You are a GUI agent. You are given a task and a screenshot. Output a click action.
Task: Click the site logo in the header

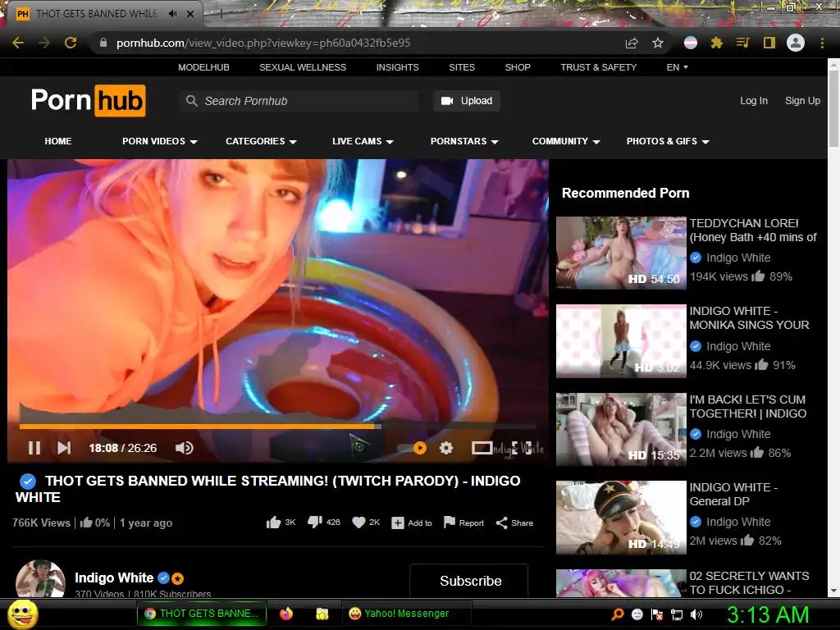point(89,100)
